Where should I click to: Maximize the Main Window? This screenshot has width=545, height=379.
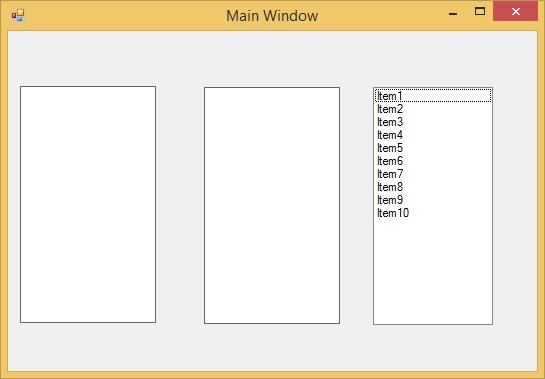click(480, 12)
